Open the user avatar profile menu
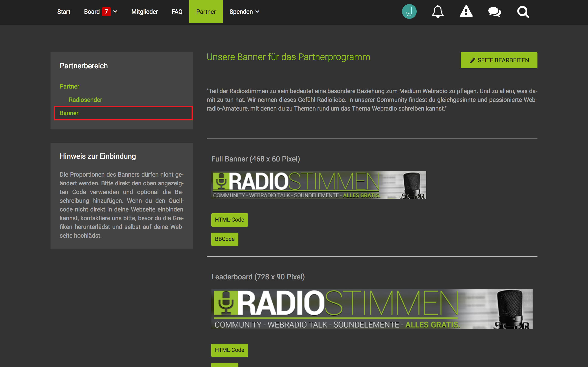Viewport: 588px width, 367px height. [x=409, y=11]
